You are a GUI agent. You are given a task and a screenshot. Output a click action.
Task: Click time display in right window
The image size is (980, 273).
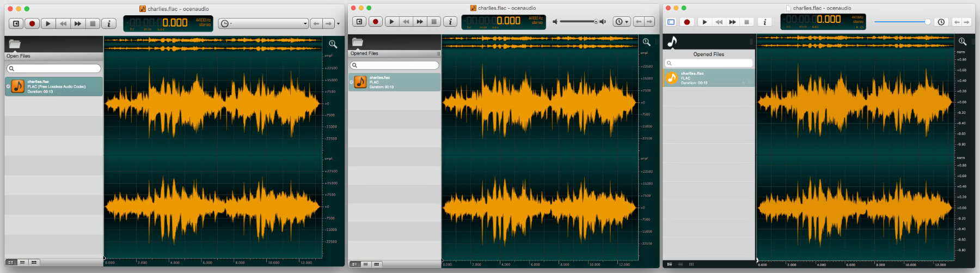[823, 21]
